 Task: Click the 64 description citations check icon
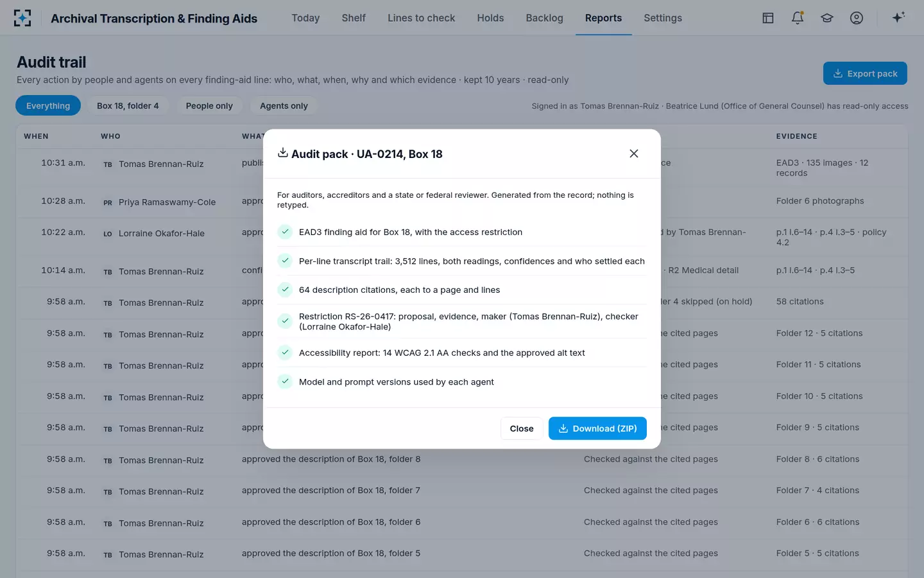285,290
